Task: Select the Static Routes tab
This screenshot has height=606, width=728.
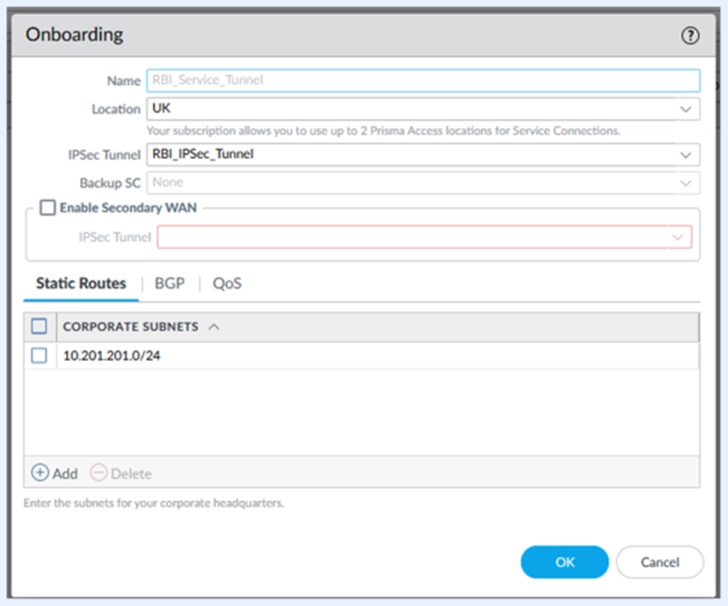Action: pos(81,284)
